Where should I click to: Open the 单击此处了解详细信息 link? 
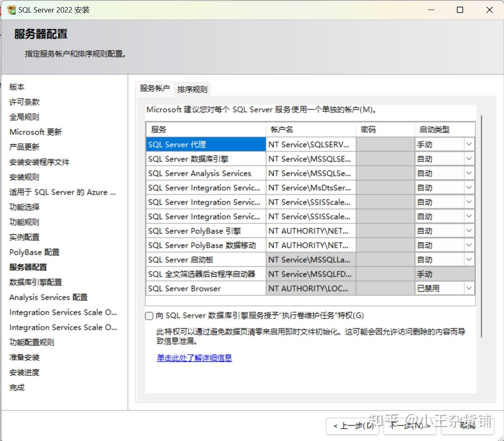[x=194, y=358]
